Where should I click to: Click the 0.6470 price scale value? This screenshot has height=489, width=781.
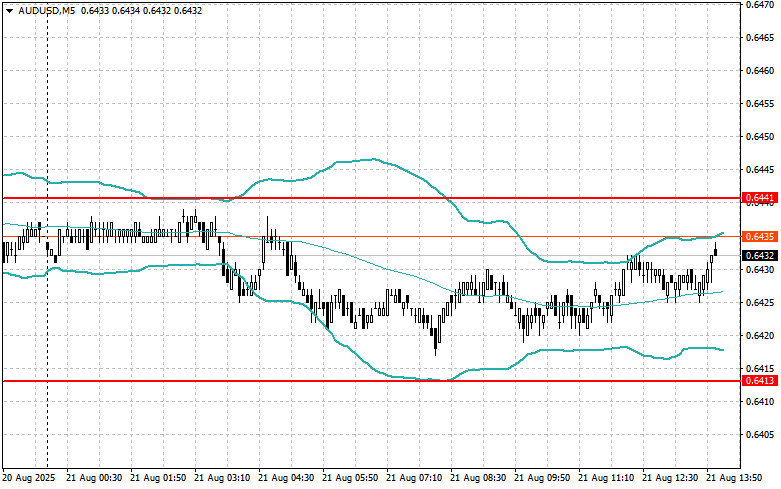pyautogui.click(x=760, y=5)
